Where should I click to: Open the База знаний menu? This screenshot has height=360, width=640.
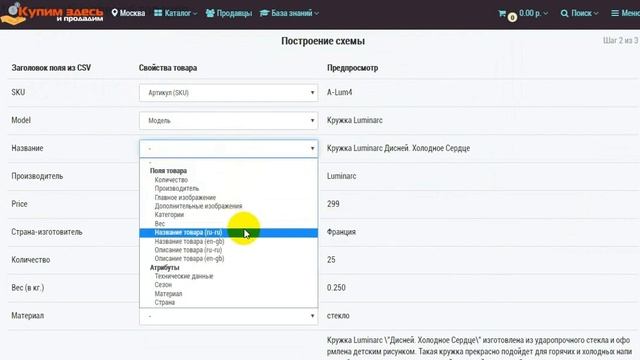pyautogui.click(x=289, y=13)
